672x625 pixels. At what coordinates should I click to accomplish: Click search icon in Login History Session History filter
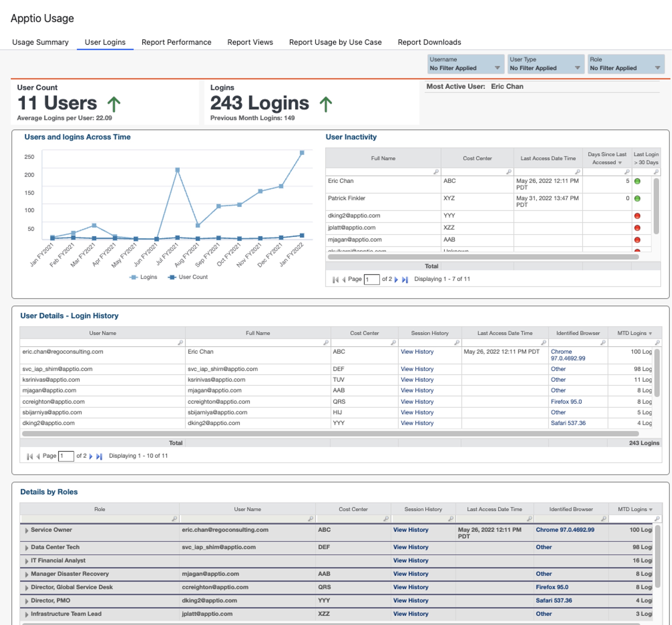coord(457,343)
